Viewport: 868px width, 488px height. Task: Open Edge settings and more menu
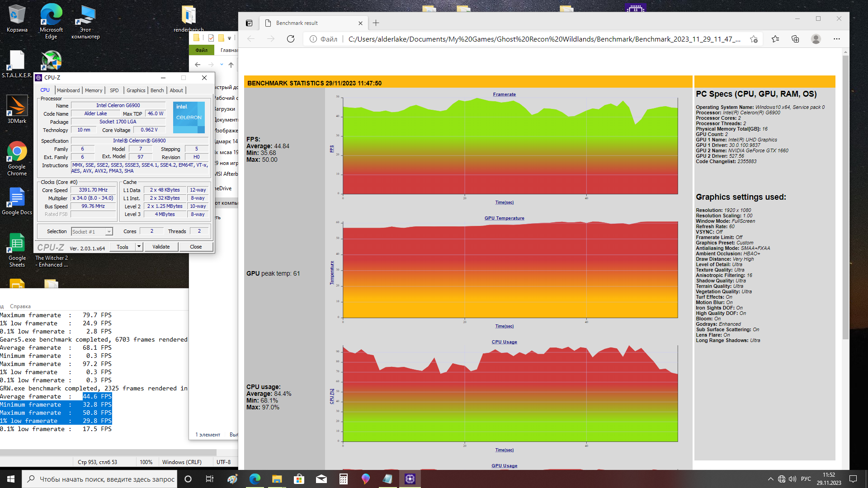click(x=837, y=39)
